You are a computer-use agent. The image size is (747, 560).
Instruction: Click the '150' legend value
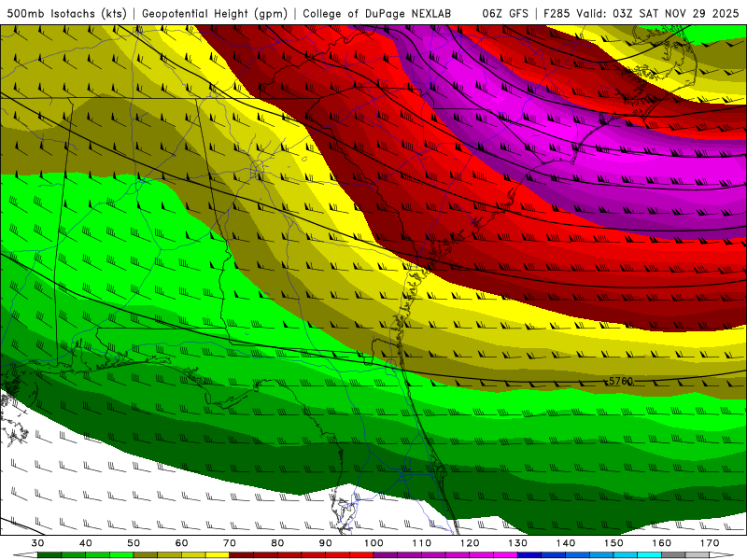coord(613,543)
